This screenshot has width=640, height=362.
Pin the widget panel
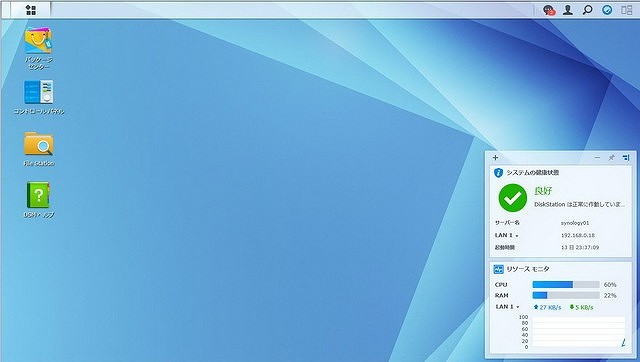pos(611,158)
